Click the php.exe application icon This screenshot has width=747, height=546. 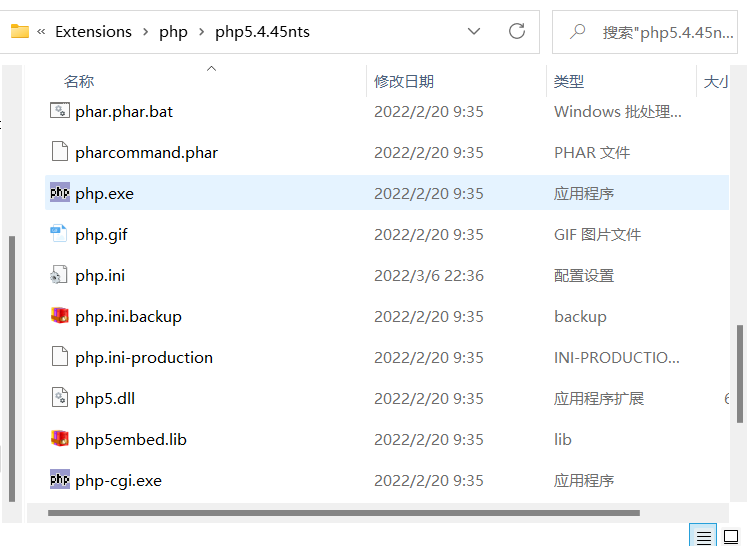click(x=60, y=192)
